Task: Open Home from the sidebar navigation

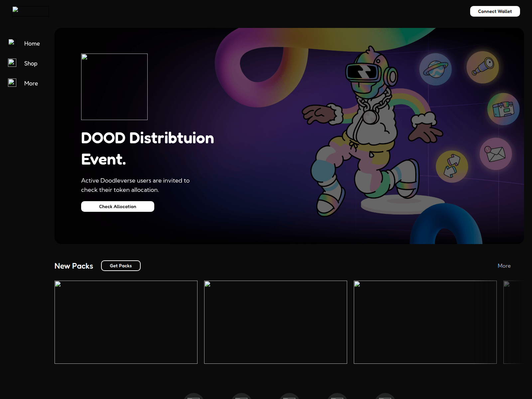Action: point(32,43)
